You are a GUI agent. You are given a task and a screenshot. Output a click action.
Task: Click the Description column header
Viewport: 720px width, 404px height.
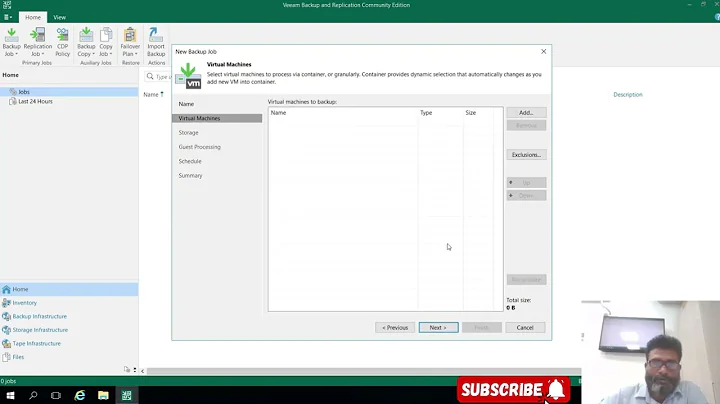click(628, 95)
